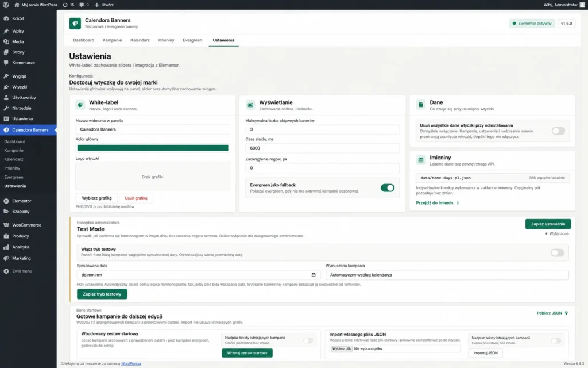The image size is (588, 368).
Task: Click the Zwiń menu collapse icon
Action: pyautogui.click(x=6, y=271)
